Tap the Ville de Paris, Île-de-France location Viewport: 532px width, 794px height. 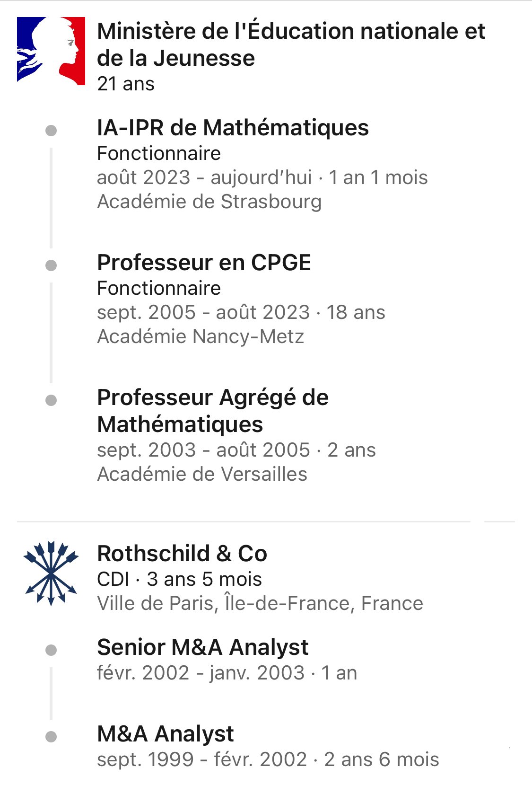pyautogui.click(x=260, y=603)
